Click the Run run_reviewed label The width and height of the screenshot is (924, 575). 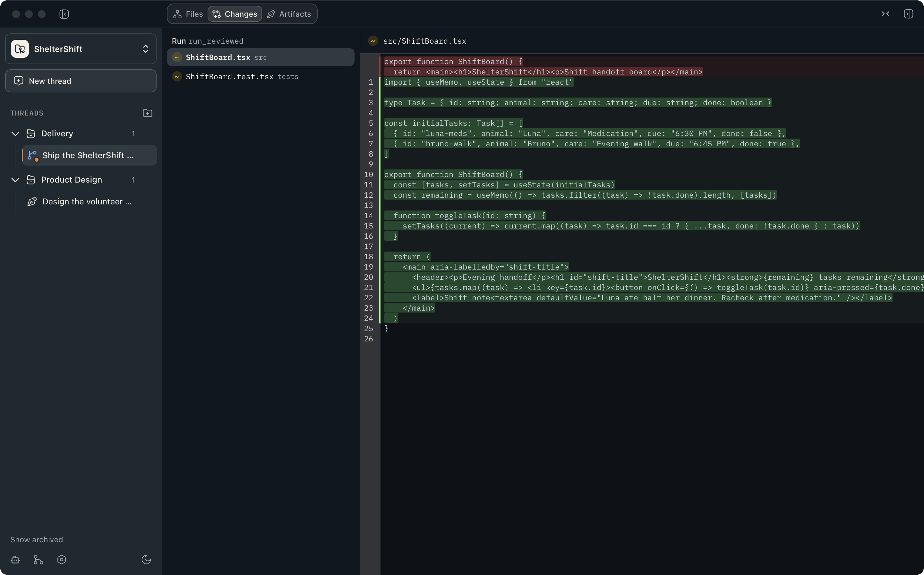(208, 41)
